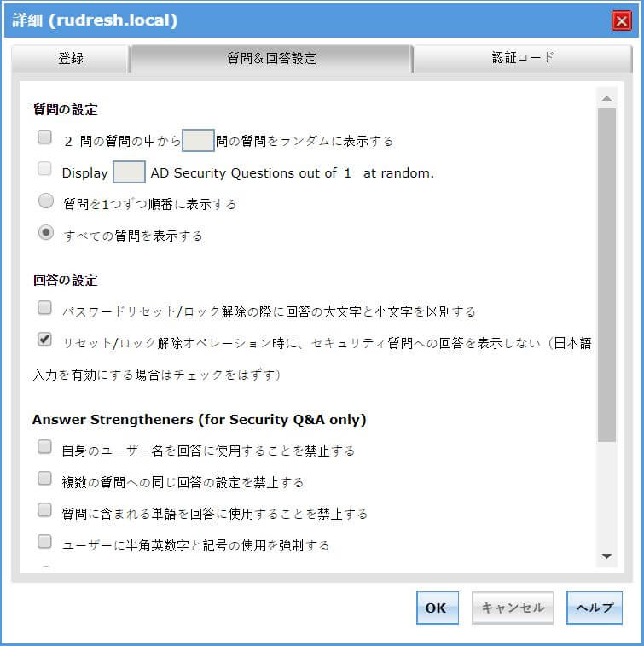The width and height of the screenshot is (644, 646).
Task: Click the キャンセル button
Action: click(x=513, y=608)
